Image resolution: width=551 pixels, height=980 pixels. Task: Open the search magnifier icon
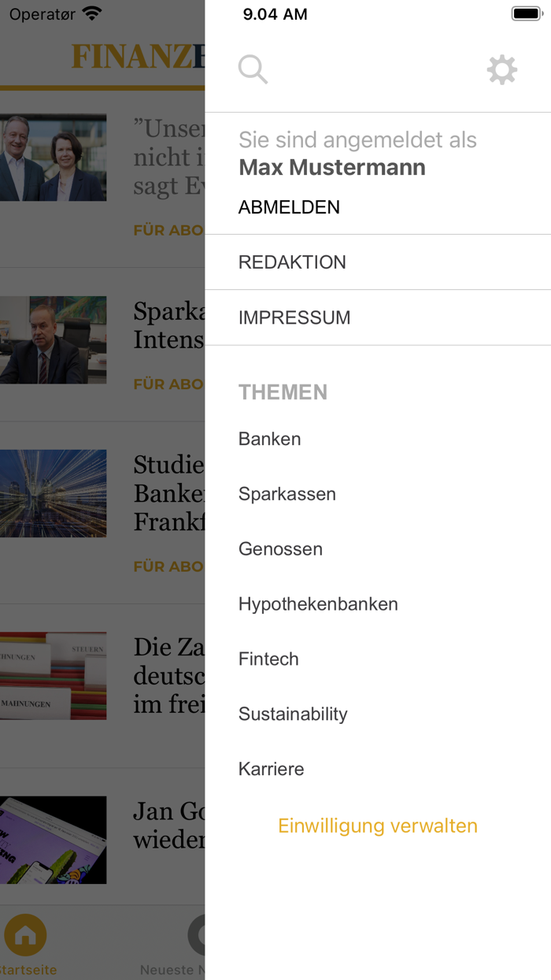point(253,69)
